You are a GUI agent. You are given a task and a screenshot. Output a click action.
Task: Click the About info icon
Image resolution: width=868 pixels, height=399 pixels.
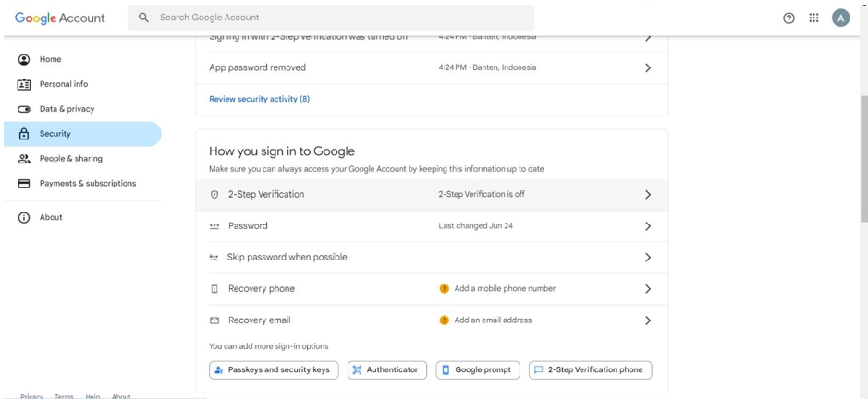tap(24, 217)
